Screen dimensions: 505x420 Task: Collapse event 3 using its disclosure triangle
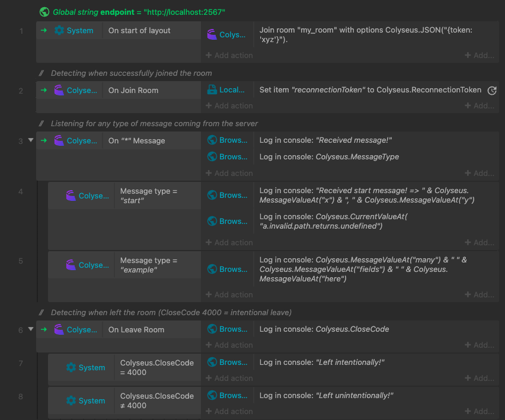pyautogui.click(x=31, y=141)
